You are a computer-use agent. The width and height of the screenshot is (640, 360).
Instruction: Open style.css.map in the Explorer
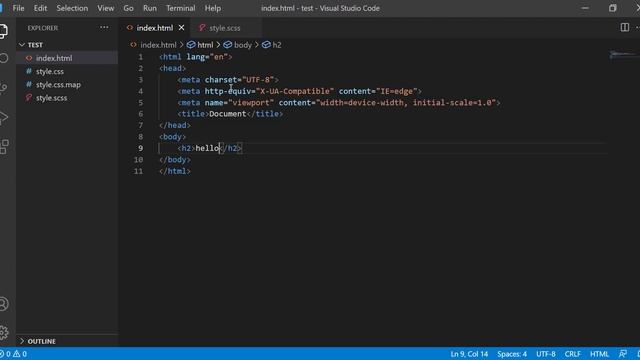[x=67, y=84]
